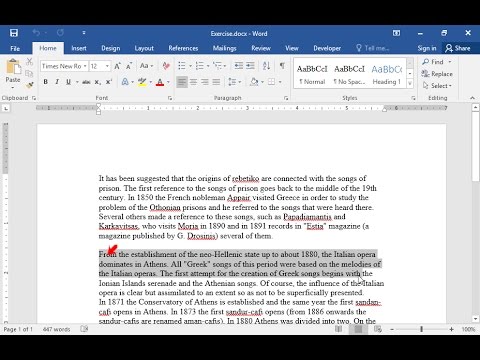
Task: Toggle bold formatting
Action: 46,82
